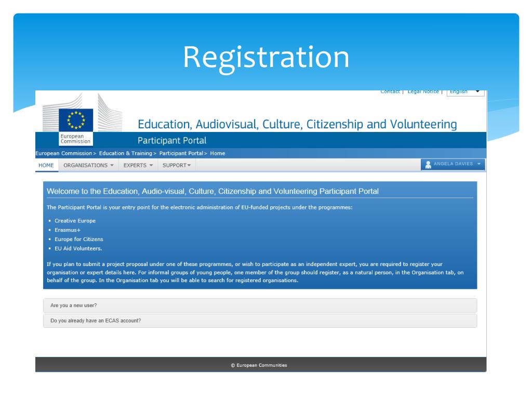
Task: Click the Home breadcrumb entry
Action: (218, 153)
